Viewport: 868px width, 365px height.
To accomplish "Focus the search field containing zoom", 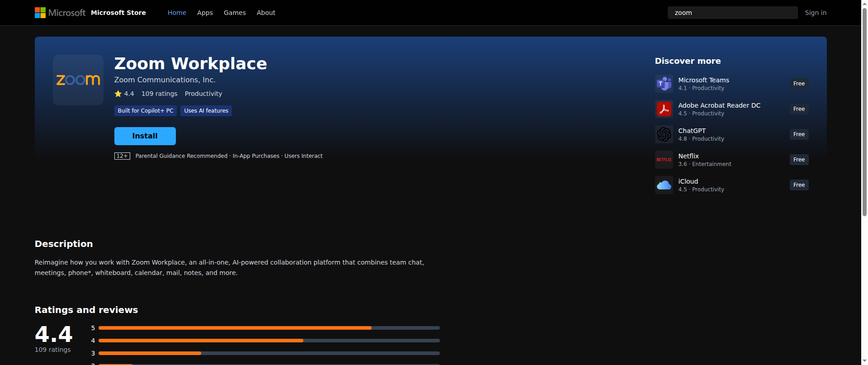I will (x=732, y=13).
